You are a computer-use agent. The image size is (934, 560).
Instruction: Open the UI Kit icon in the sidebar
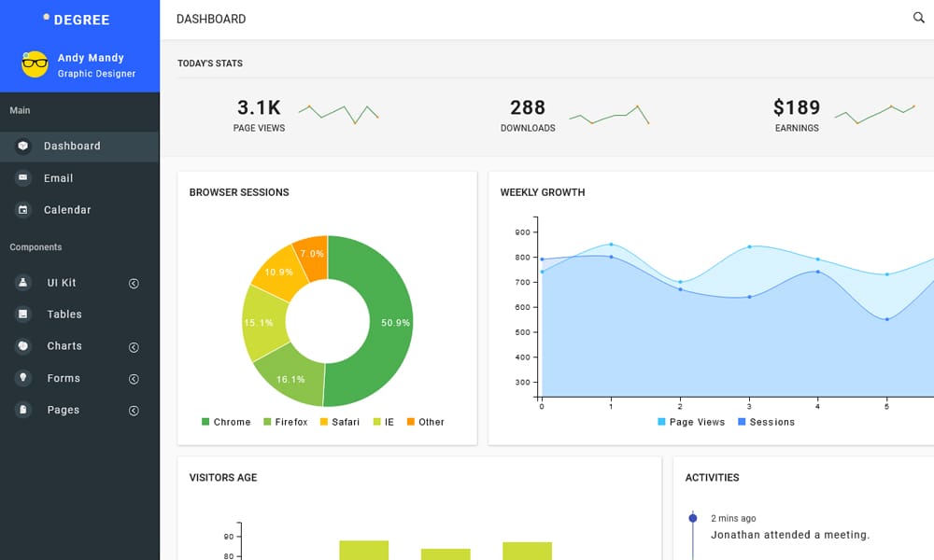click(21, 282)
